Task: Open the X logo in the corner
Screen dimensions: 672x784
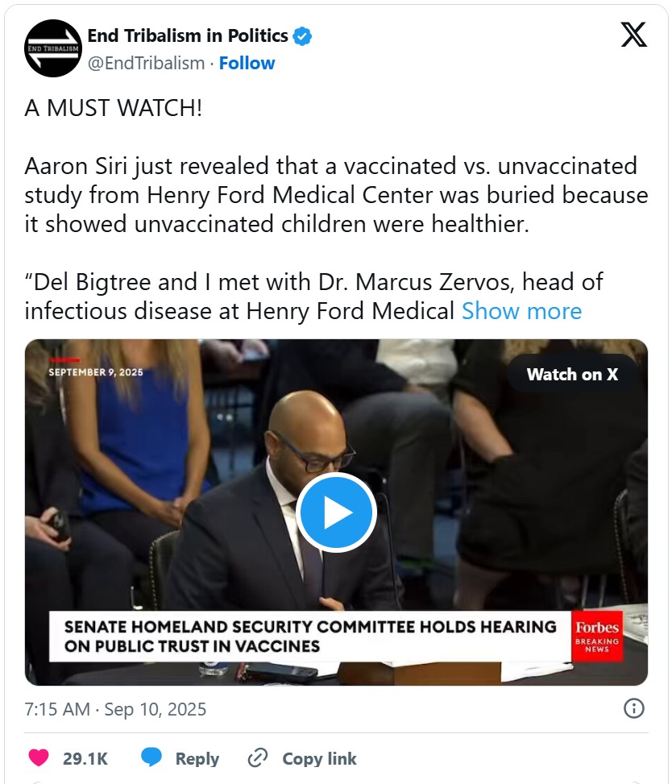Action: click(633, 35)
